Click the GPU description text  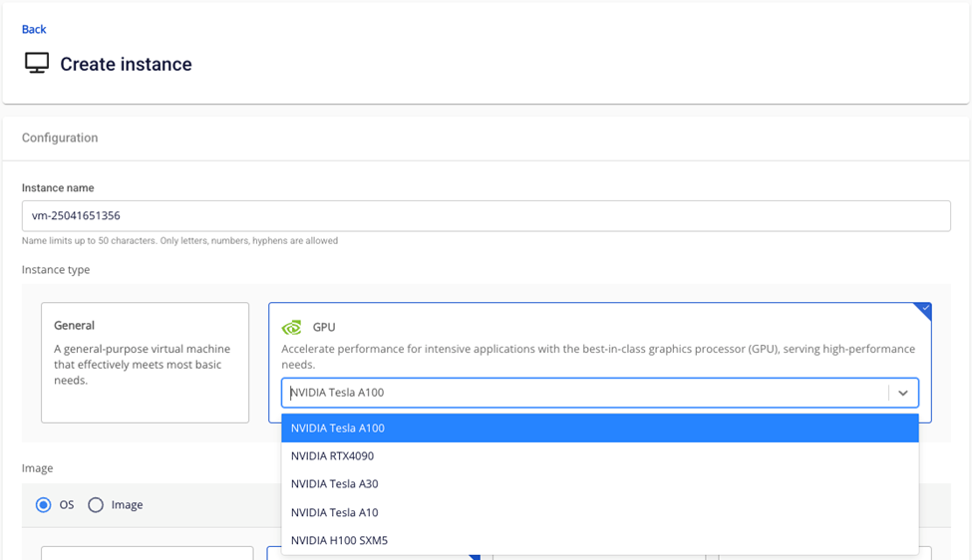(x=597, y=357)
